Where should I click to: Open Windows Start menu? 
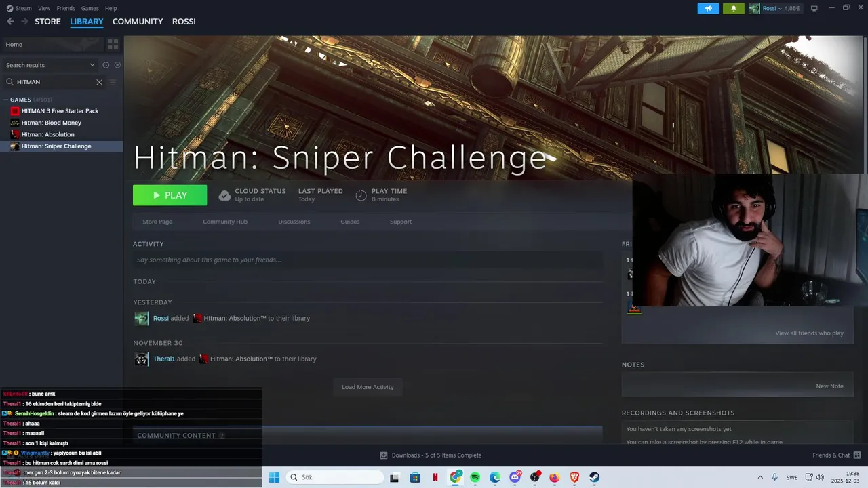click(x=274, y=477)
